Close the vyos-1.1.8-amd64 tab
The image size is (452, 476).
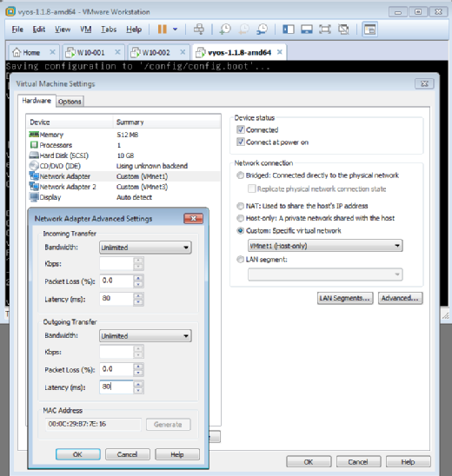click(280, 52)
